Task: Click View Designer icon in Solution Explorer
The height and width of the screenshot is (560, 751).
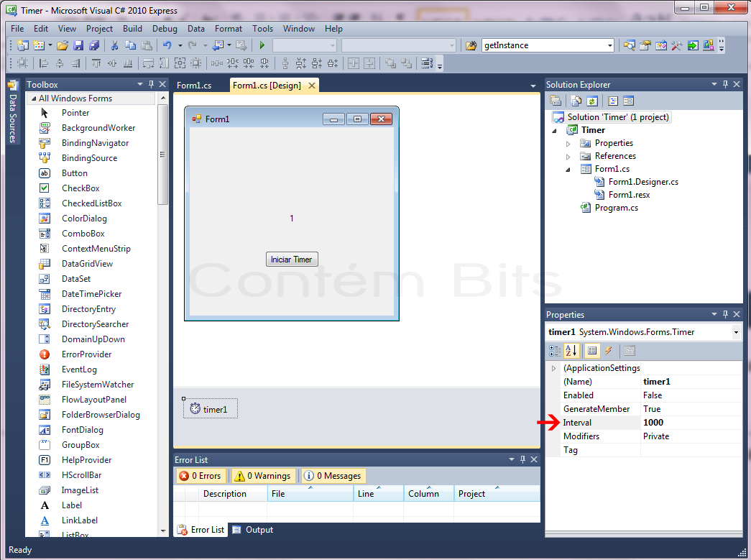Action: 628,101
